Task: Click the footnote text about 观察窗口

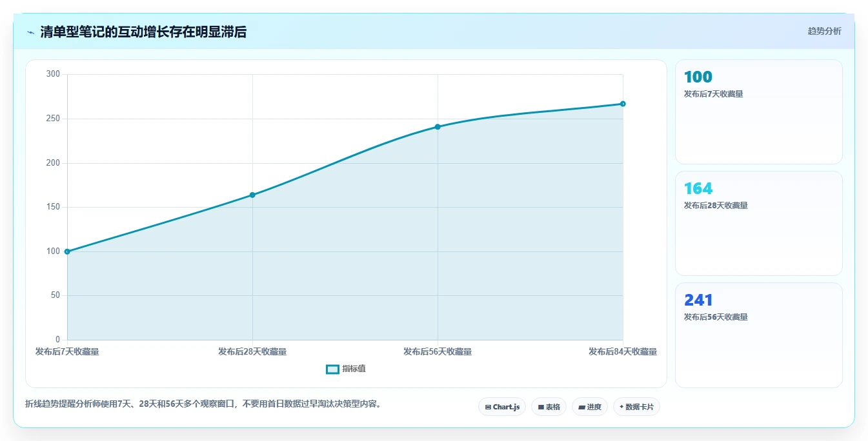Action: click(205, 404)
